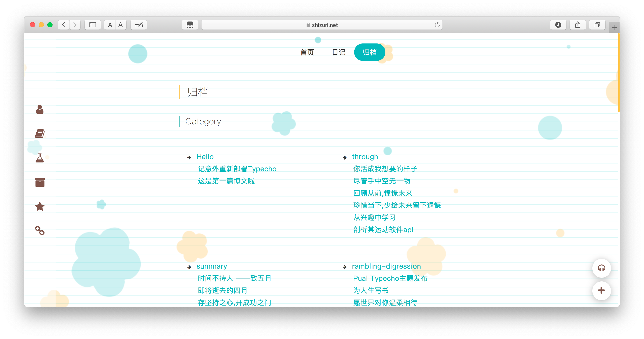Image resolution: width=644 pixels, height=339 pixels.
Task: Go back with Safari back arrow
Action: (x=64, y=25)
